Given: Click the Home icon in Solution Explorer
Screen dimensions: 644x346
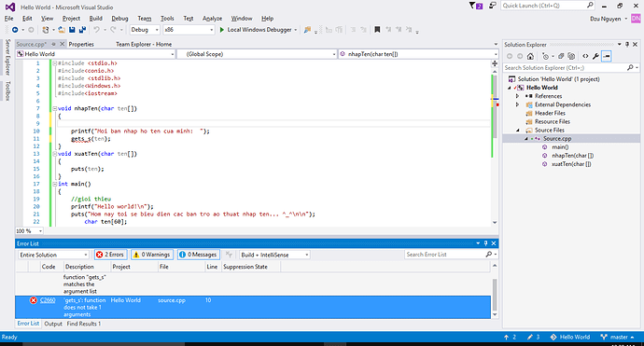Looking at the screenshot, I should (530, 56).
